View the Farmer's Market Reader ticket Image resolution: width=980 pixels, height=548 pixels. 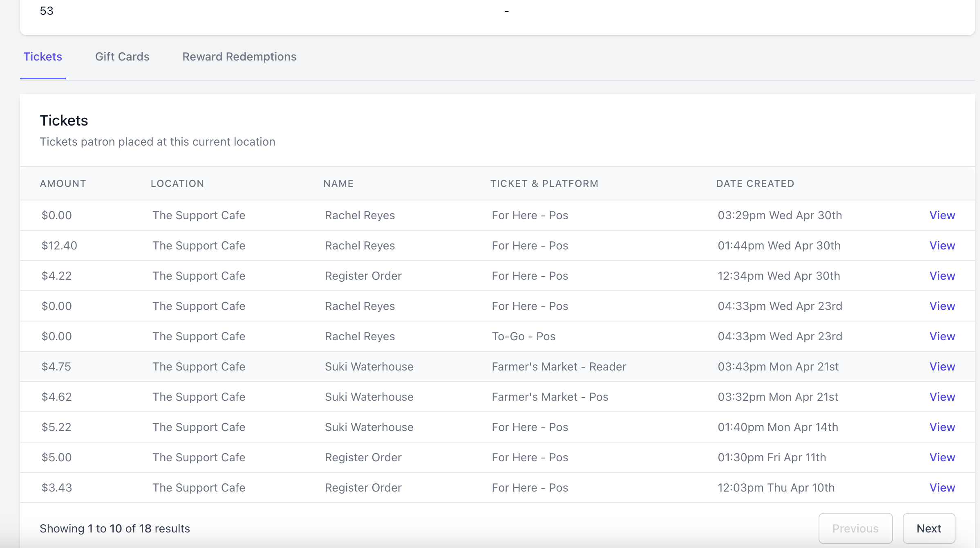[942, 366]
